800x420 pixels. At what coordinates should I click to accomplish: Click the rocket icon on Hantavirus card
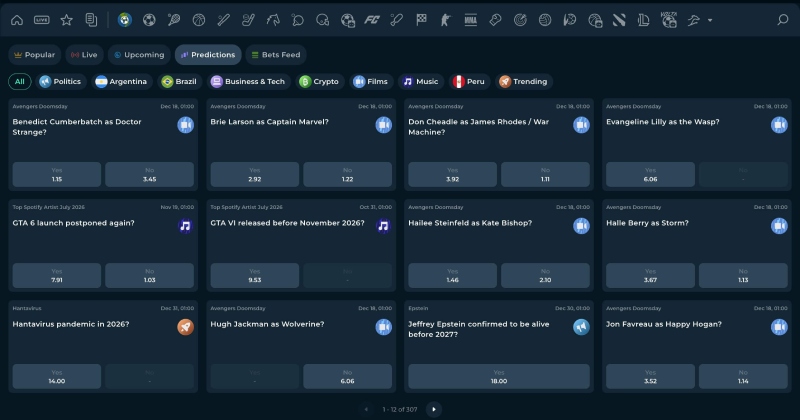[x=185, y=327]
